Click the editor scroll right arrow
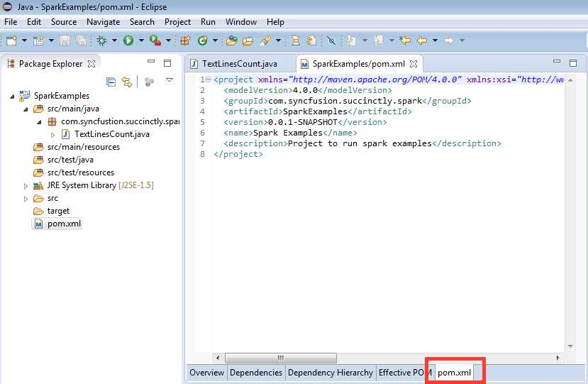Screen dimensions: 588x384 (x=558, y=358)
